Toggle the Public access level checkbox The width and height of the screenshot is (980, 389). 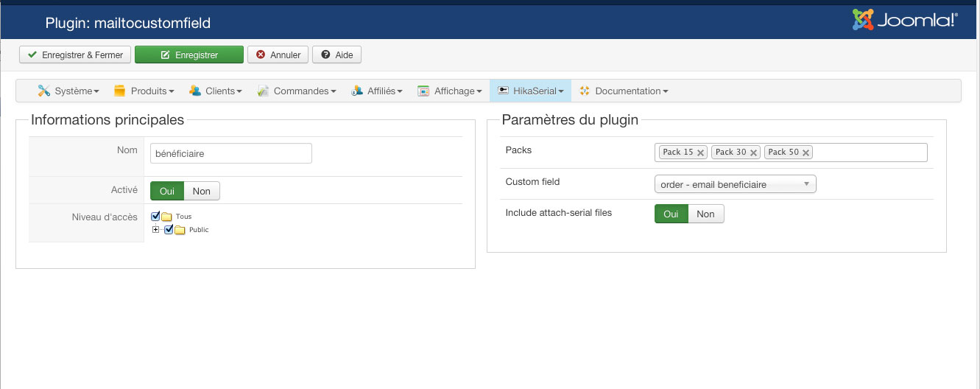coord(169,230)
